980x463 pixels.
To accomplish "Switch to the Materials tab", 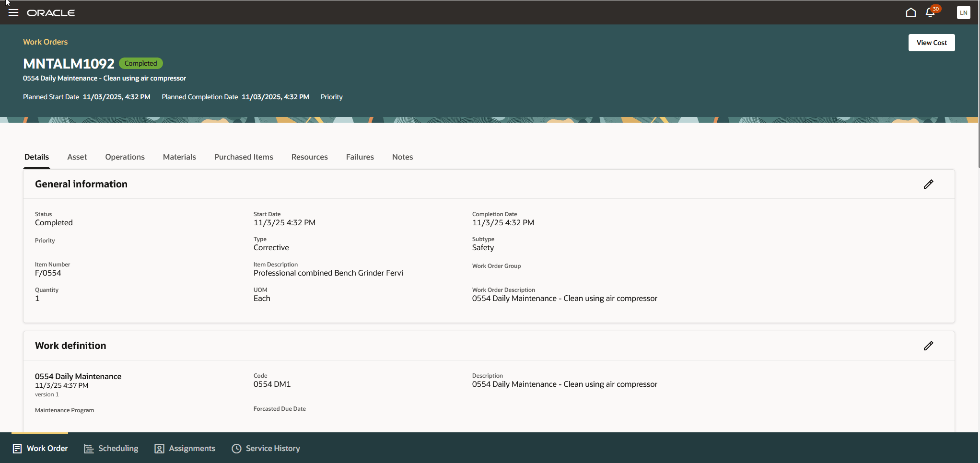I will [179, 157].
